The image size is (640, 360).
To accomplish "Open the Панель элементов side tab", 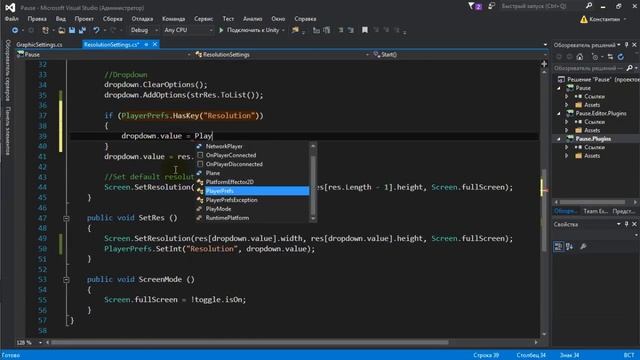I will pyautogui.click(x=7, y=131).
